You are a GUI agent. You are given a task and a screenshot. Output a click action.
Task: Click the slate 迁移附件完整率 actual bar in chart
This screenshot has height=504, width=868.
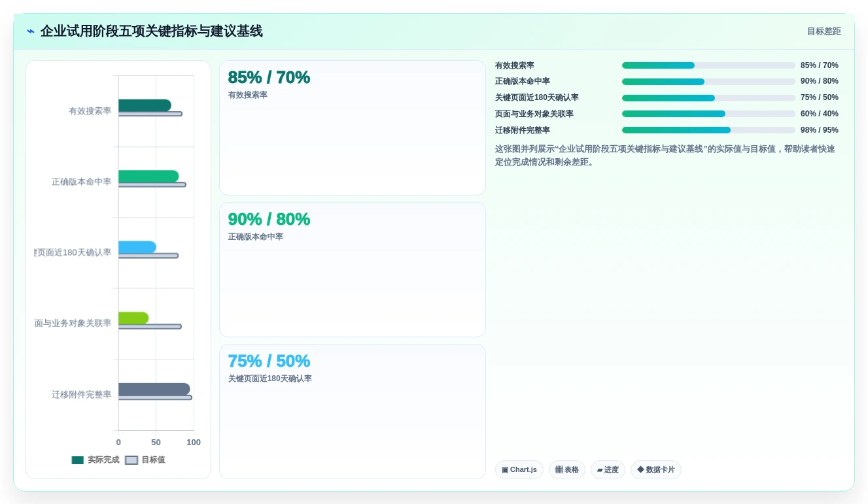click(154, 389)
